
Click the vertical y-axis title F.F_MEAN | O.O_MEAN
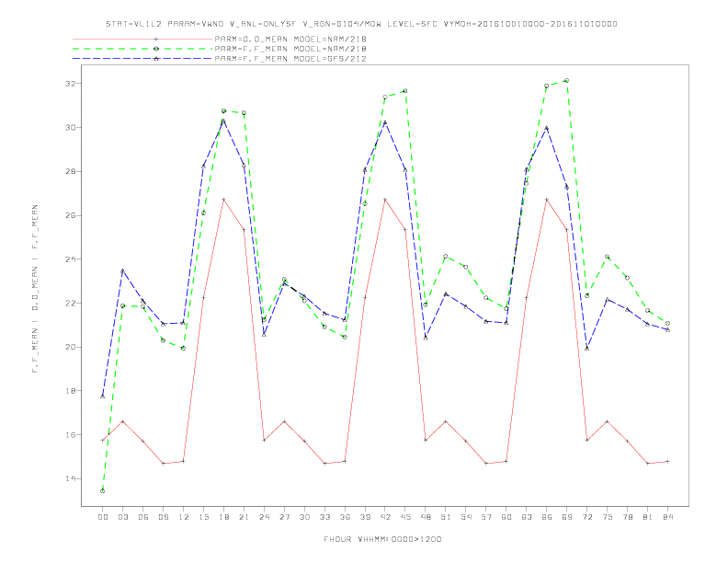[35, 289]
